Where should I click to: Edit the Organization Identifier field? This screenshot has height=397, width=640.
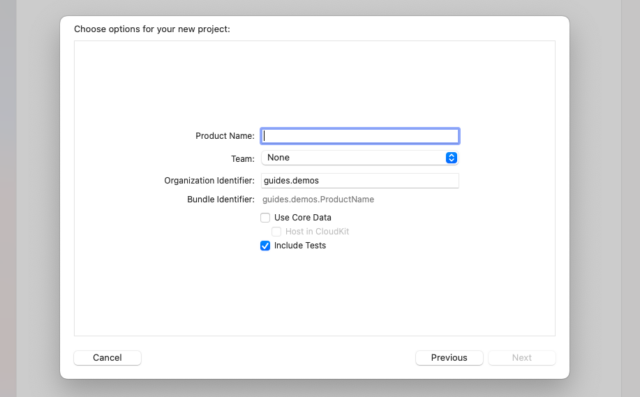(360, 181)
